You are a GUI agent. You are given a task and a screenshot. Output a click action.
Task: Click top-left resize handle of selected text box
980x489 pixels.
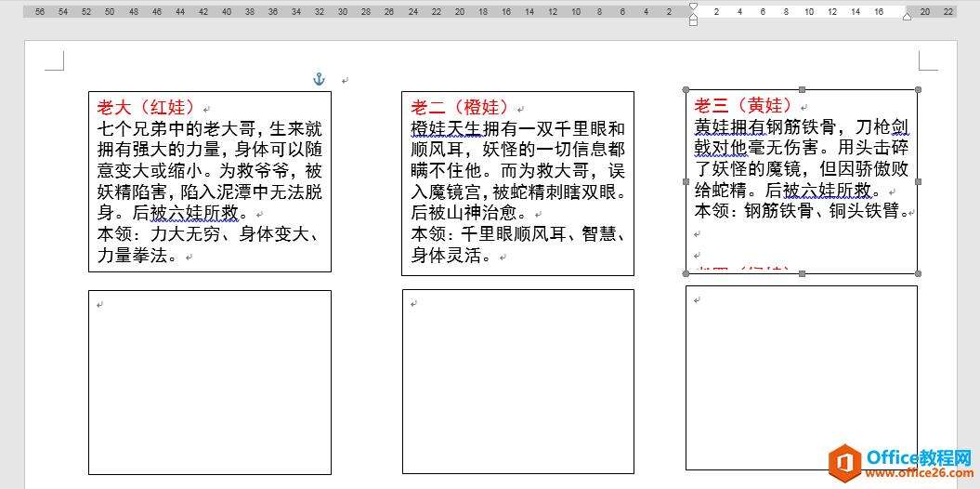[x=686, y=90]
